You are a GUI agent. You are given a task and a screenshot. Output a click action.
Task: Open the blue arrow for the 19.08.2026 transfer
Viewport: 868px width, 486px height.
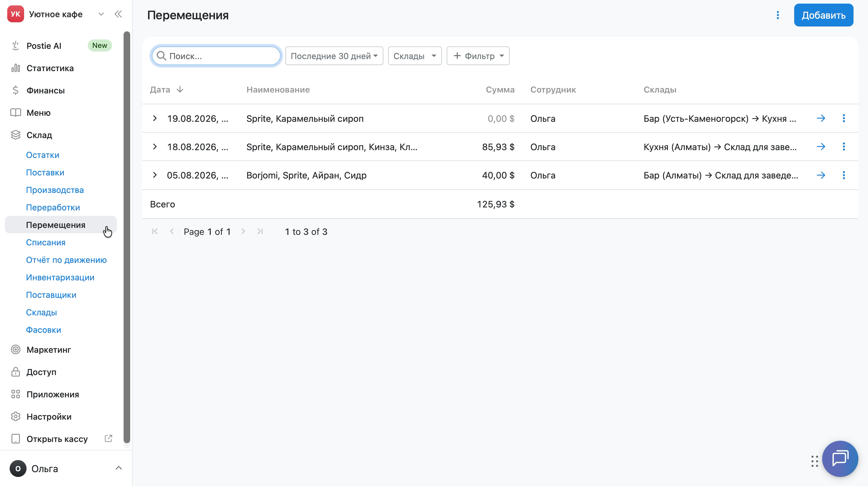(821, 118)
